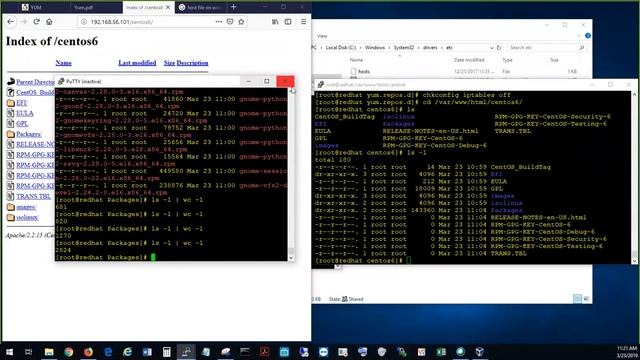640x360 pixels.
Task: Open the Firefox home page
Action: [x=49, y=22]
